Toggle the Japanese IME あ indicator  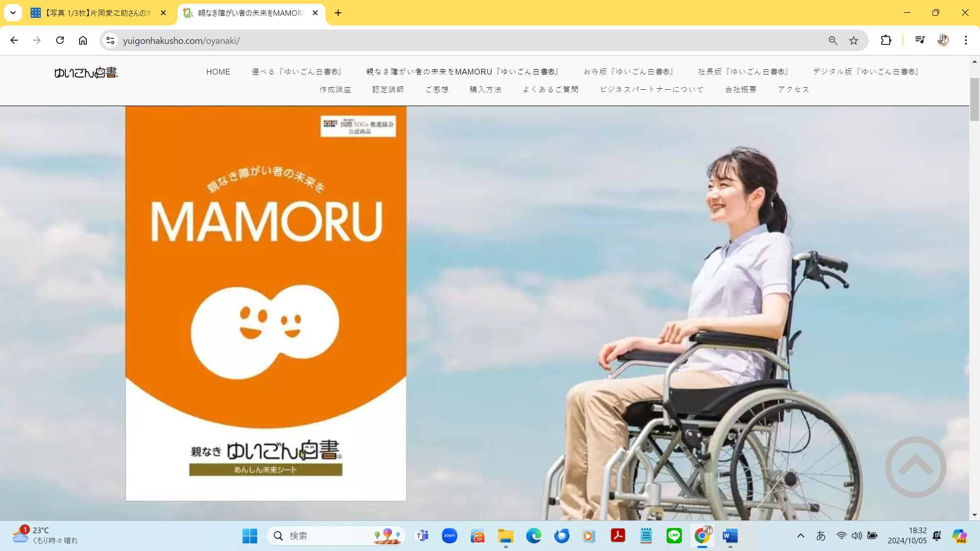pyautogui.click(x=821, y=536)
